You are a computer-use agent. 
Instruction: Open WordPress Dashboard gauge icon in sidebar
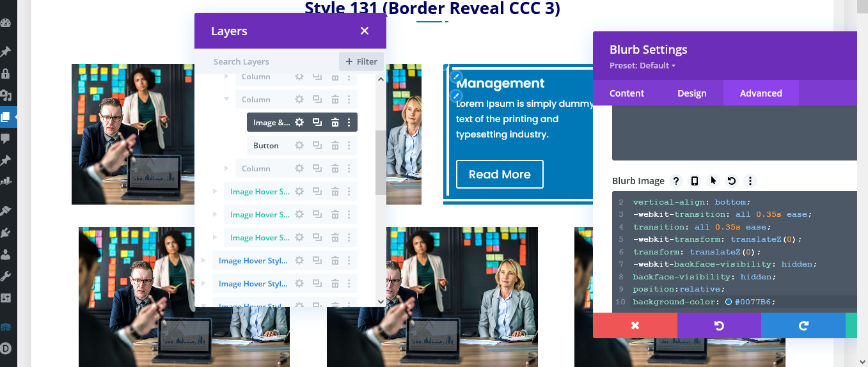coord(6,24)
